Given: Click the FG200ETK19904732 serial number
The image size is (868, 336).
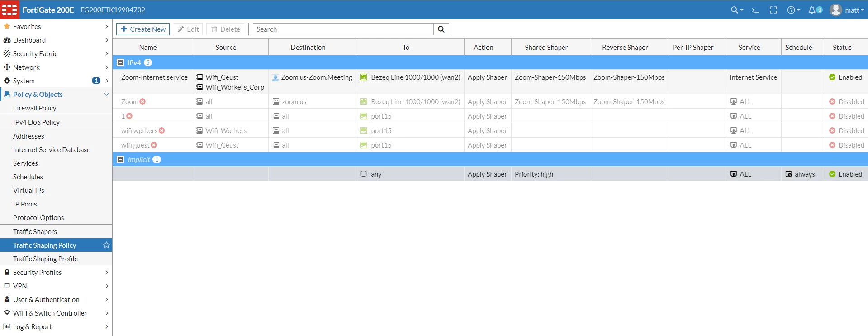Looking at the screenshot, I should 113,10.
